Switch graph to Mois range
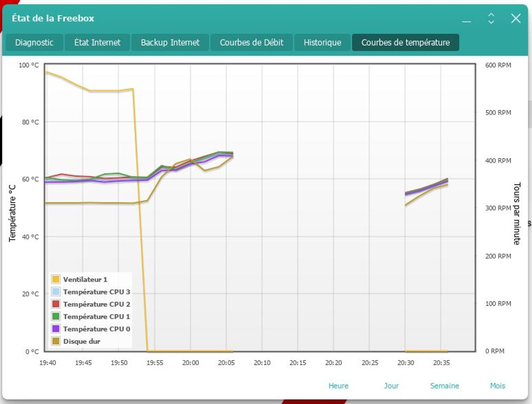532x404 pixels. (498, 386)
